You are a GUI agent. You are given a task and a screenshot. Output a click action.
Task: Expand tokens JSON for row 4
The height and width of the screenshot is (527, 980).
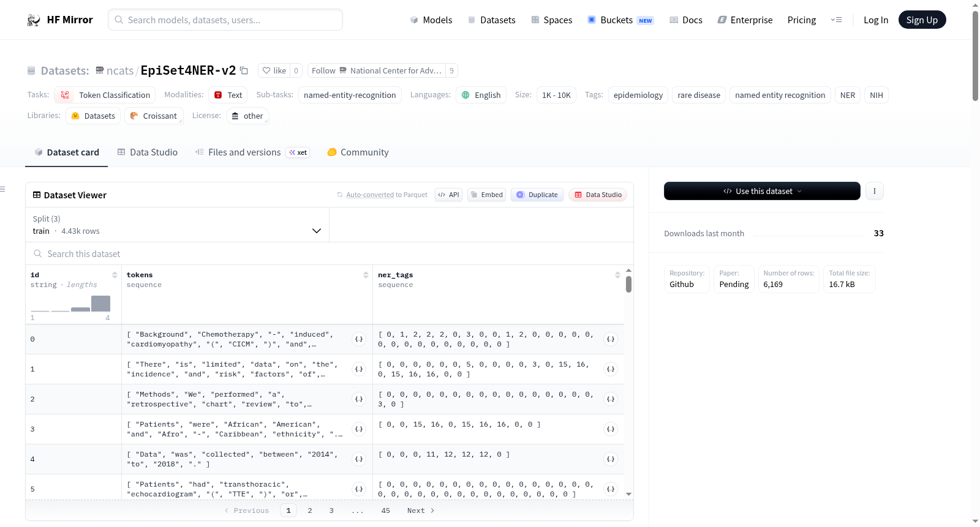point(359,459)
